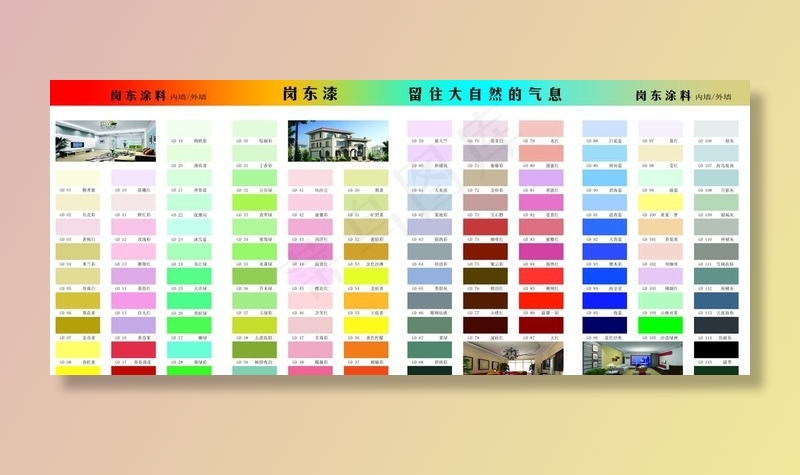The width and height of the screenshot is (800, 475).
Task: Pick the GD 114 charcoal swatch
Action: click(716, 325)
